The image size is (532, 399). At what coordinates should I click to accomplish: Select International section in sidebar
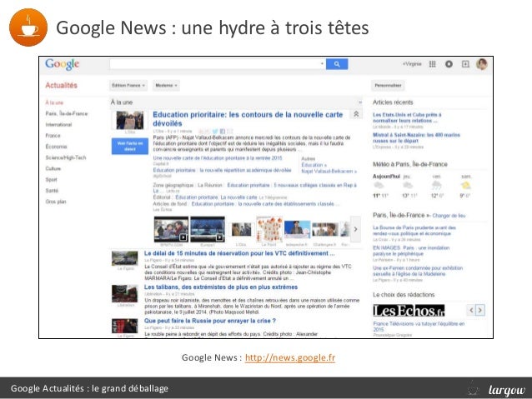pyautogui.click(x=58, y=124)
